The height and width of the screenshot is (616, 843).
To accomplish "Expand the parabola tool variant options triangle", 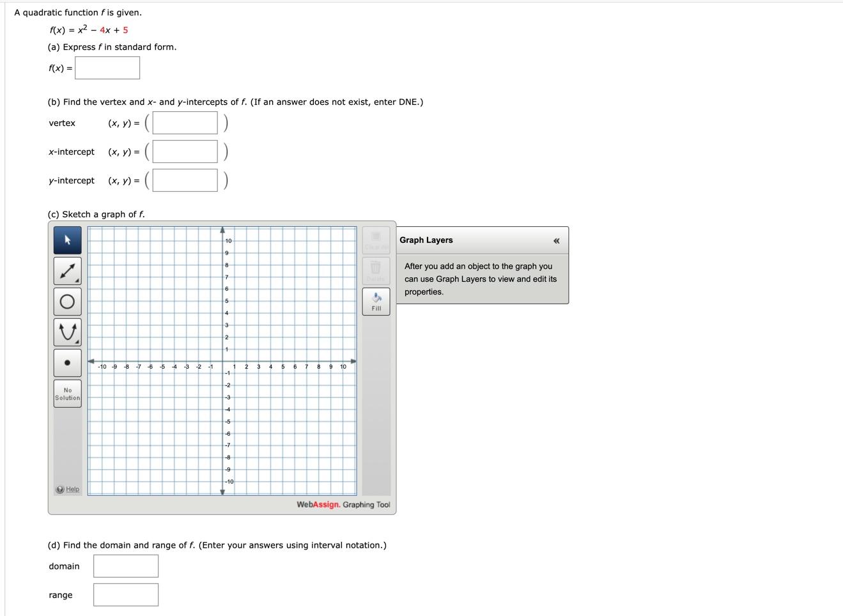I will pyautogui.click(x=76, y=341).
